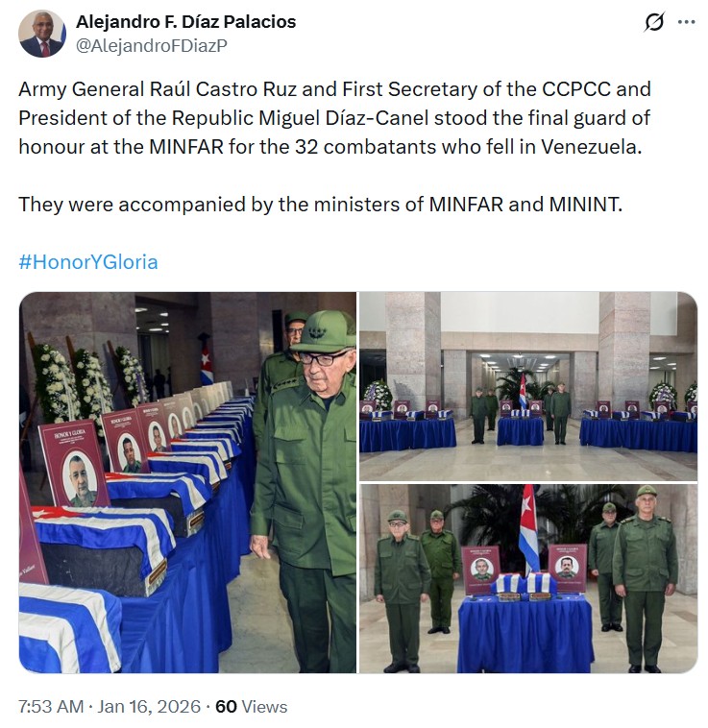This screenshot has width=708, height=728.
Task: Click the nearest Honor y Gloria portrait placard
Action: (x=75, y=464)
